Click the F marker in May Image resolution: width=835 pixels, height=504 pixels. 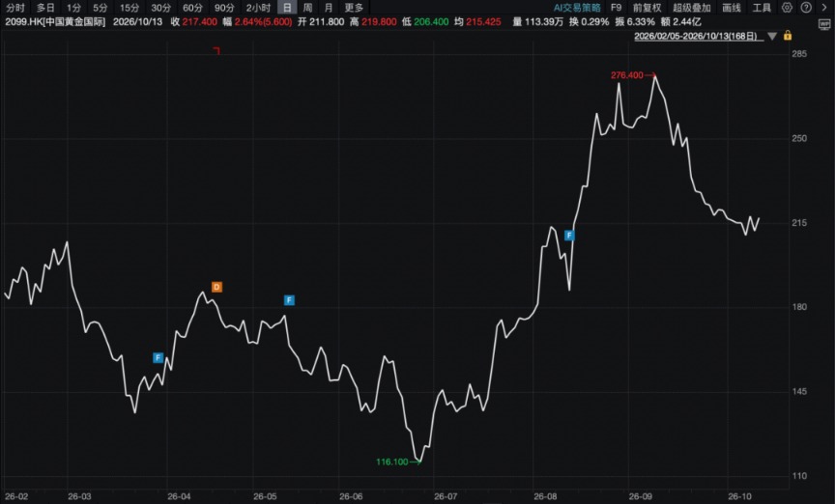(289, 300)
